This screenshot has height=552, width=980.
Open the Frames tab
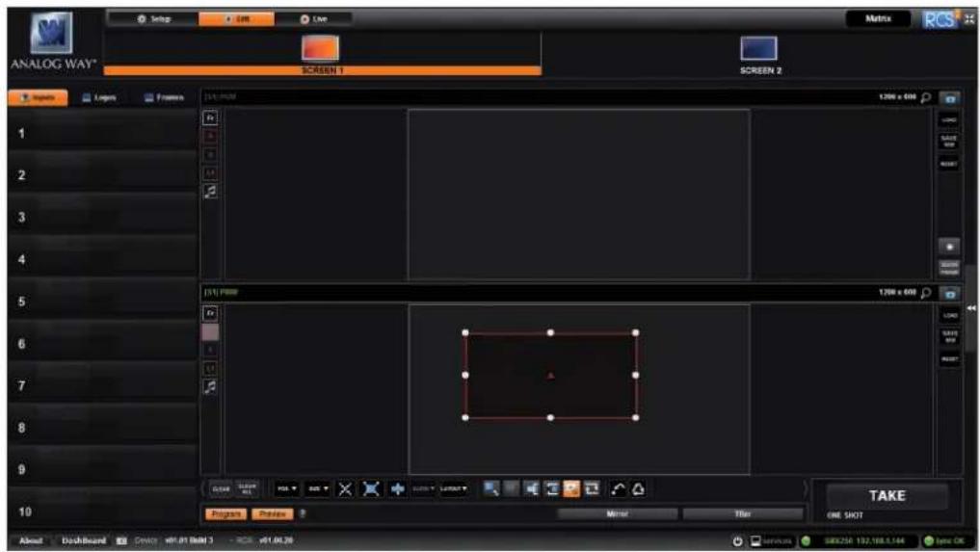165,97
